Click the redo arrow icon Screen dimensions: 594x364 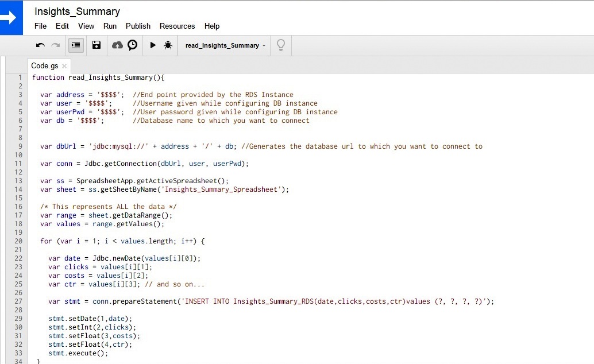56,45
